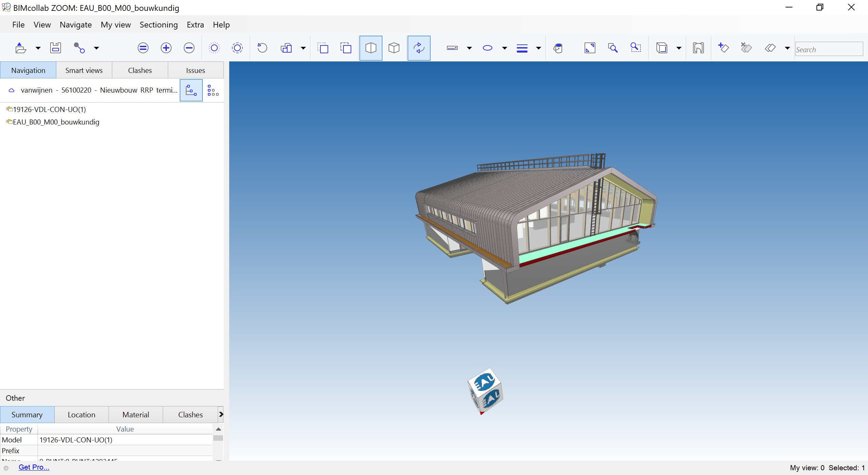868x475 pixels.
Task: Open the Navigate menu
Action: click(x=75, y=24)
